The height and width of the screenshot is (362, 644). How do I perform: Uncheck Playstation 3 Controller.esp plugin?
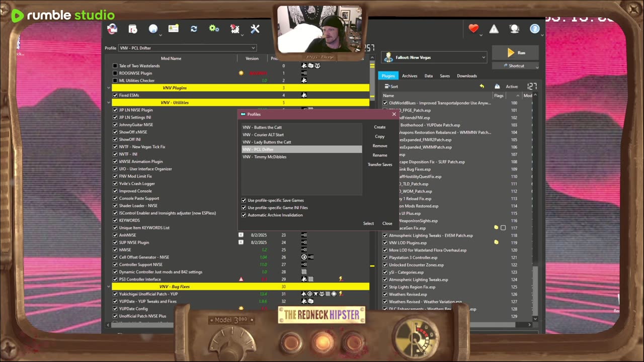pos(385,257)
